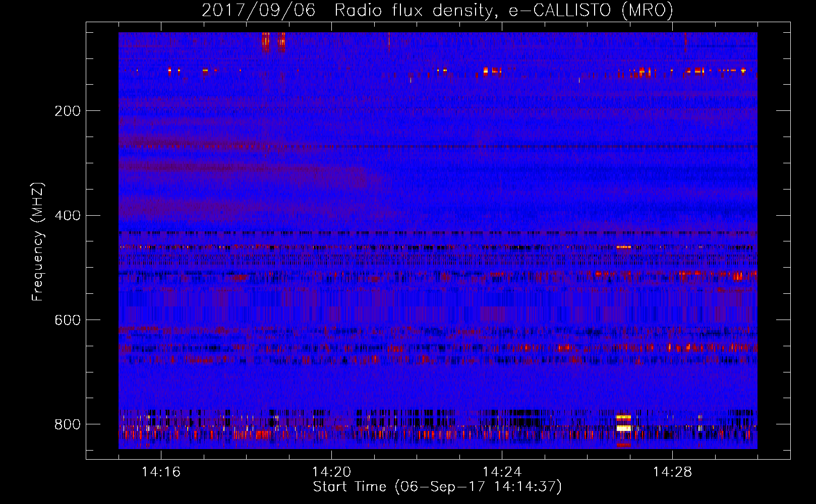Screen dimensions: 816x504
Task: Click the 'Start Time (06-Sep-17 14:14:37)' x-axis label
Action: tap(437, 487)
